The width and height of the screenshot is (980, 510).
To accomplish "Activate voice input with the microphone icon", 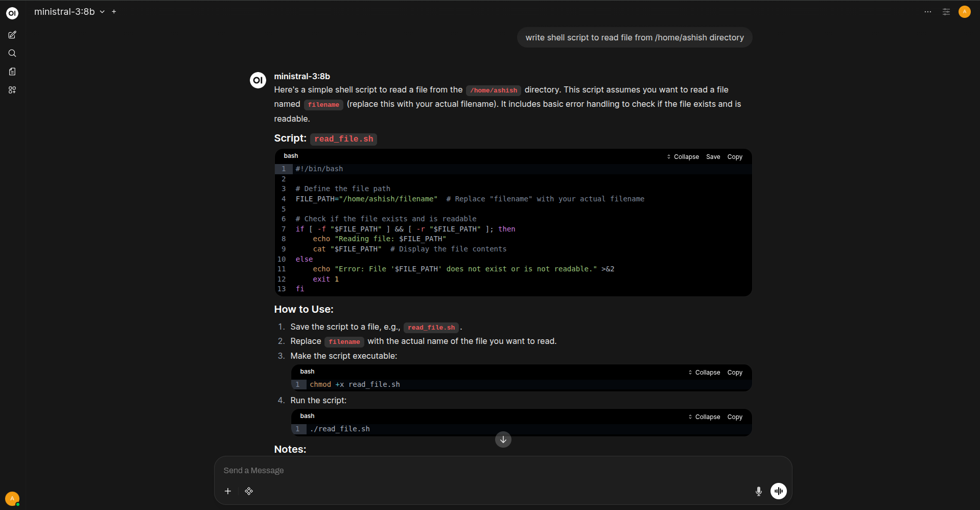I will pos(758,491).
